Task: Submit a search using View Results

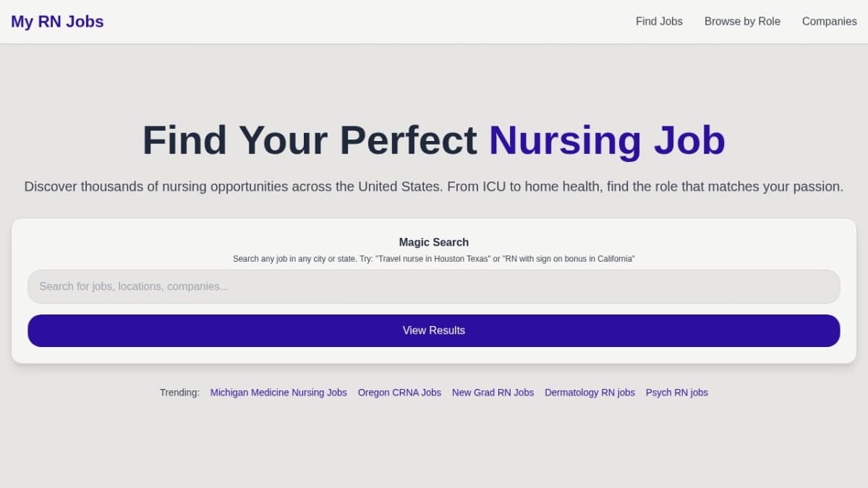Action: [433, 330]
